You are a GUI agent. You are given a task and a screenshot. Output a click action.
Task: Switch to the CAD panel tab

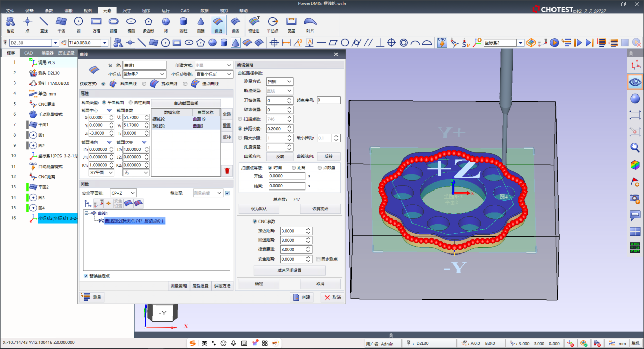(28, 53)
